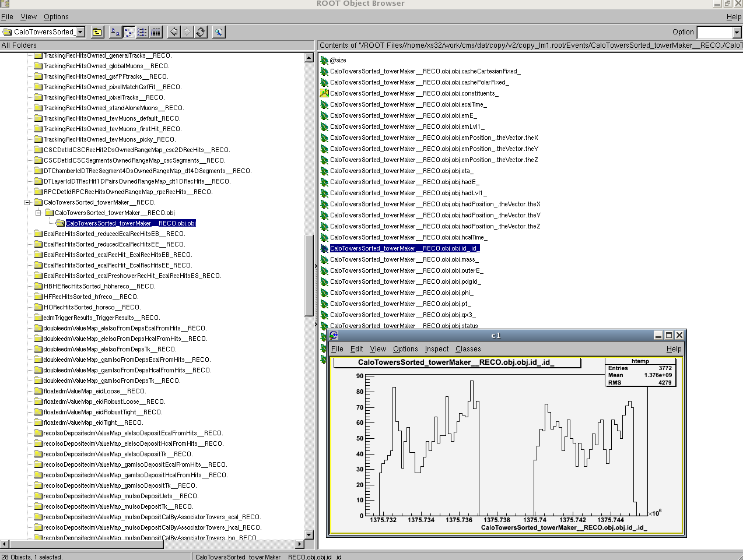Viewport: 743px width, 560px height.
Task: Enable the details view mode
Action: click(156, 32)
